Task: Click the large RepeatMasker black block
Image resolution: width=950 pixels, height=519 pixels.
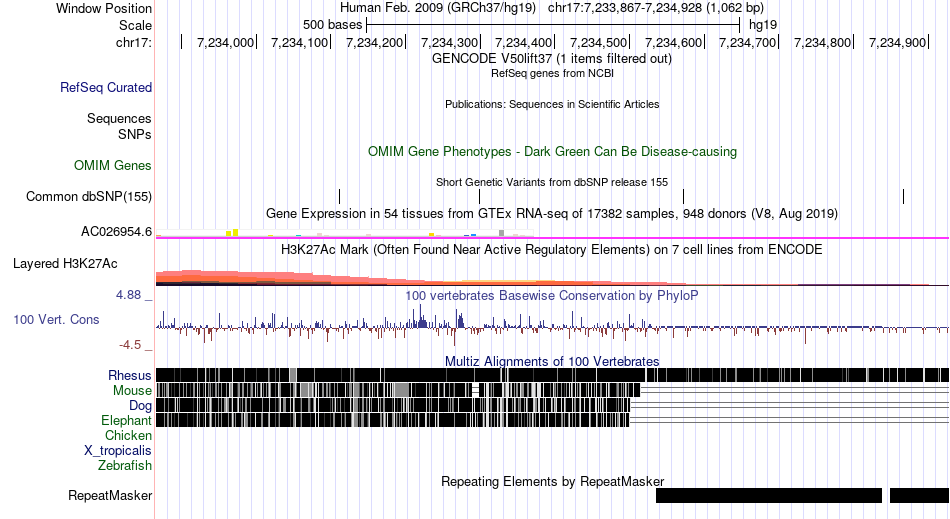Action: tap(769, 495)
